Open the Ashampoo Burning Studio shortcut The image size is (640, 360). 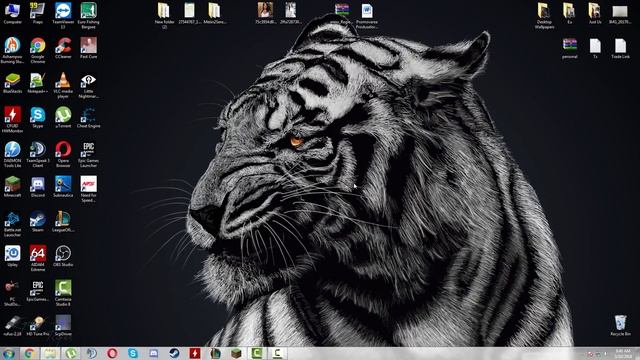click(x=12, y=50)
